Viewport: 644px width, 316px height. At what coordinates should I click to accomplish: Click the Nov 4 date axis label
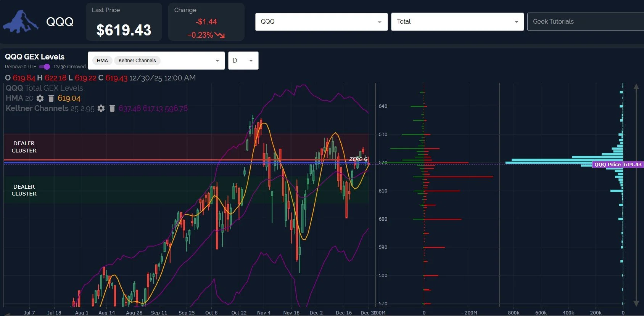[x=264, y=313]
